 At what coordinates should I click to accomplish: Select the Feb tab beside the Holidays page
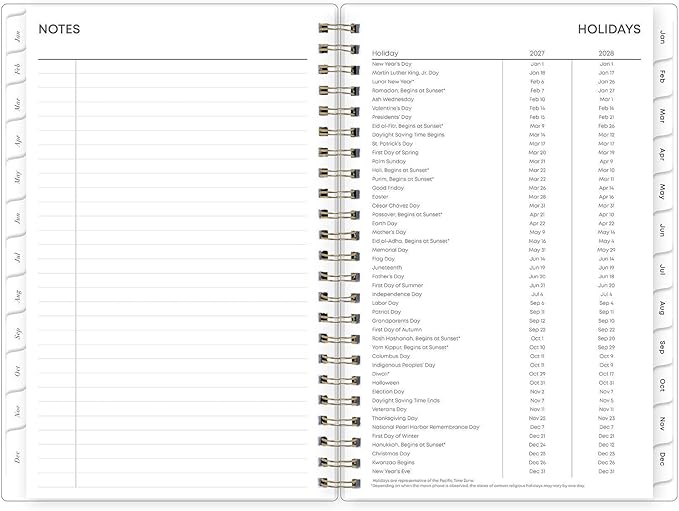662,76
